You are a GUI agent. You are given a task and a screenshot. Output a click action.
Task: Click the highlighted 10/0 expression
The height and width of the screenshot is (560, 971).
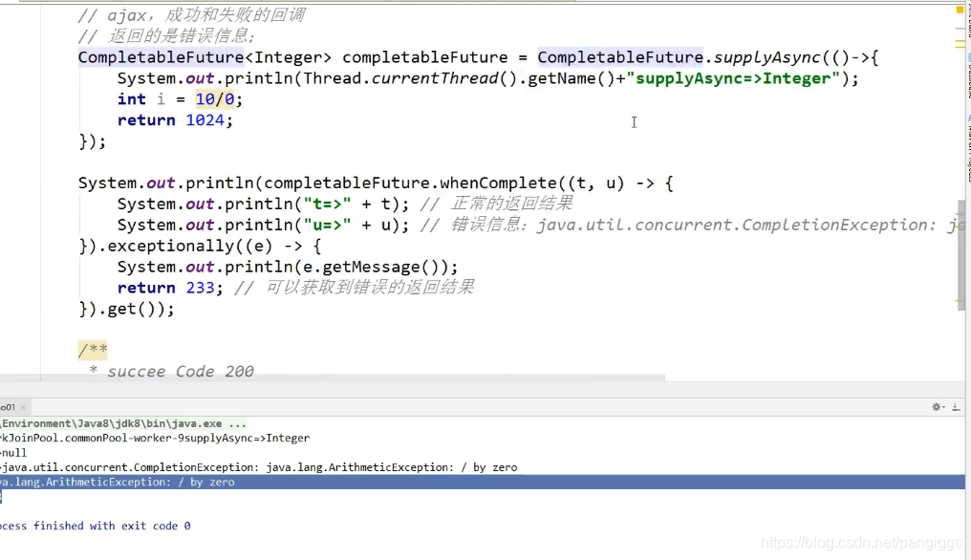[x=215, y=99]
